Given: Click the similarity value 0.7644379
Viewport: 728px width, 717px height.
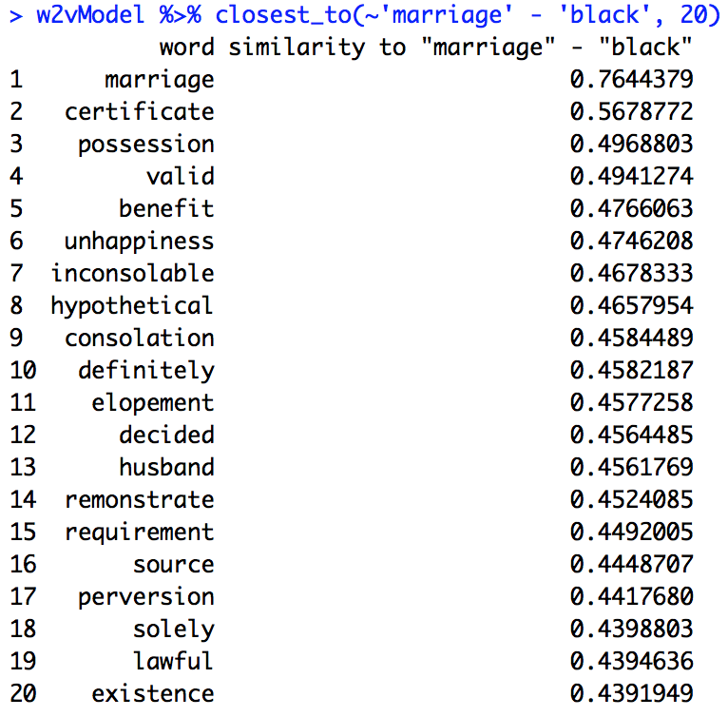Looking at the screenshot, I should coord(631,79).
